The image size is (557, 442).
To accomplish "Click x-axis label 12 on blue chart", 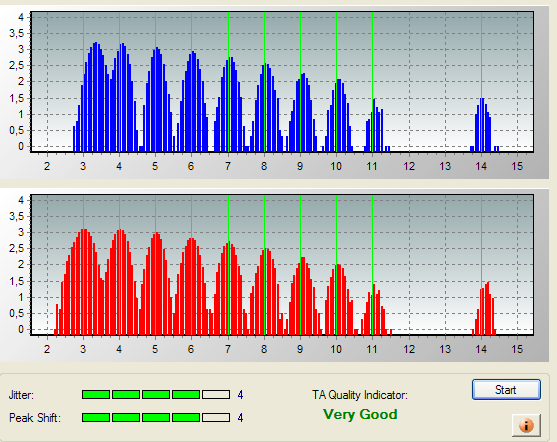I will coord(409,166).
